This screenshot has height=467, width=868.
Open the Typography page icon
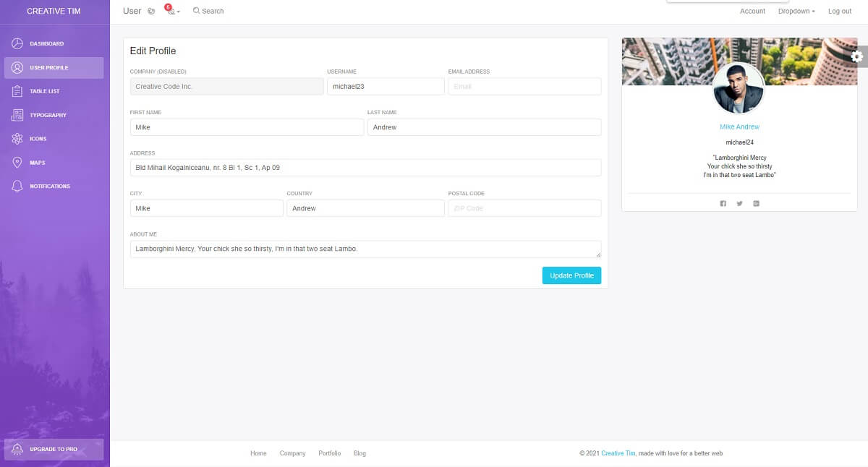pos(17,114)
